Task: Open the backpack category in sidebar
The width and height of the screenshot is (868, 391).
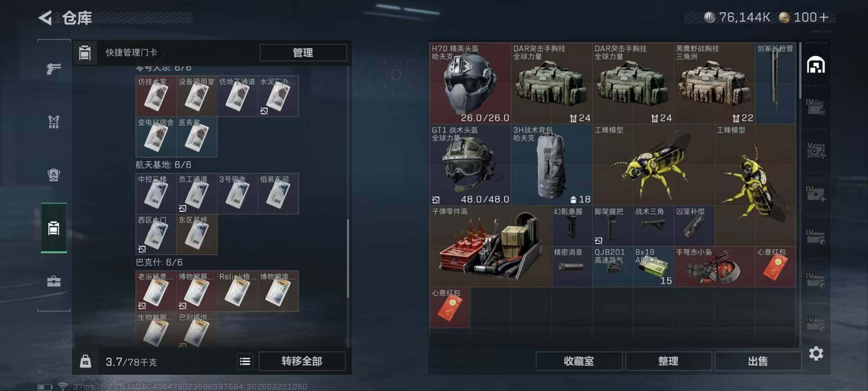Action: click(54, 175)
